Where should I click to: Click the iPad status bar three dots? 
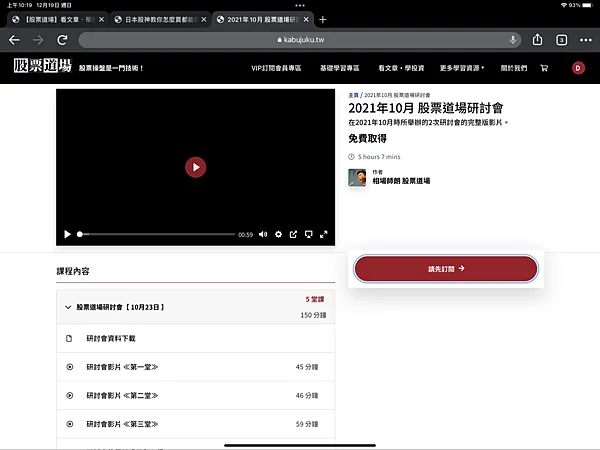[x=300, y=5]
